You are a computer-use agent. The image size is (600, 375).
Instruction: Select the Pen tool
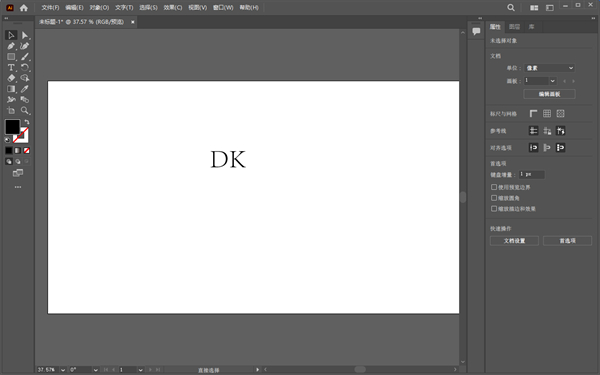pyautogui.click(x=11, y=46)
